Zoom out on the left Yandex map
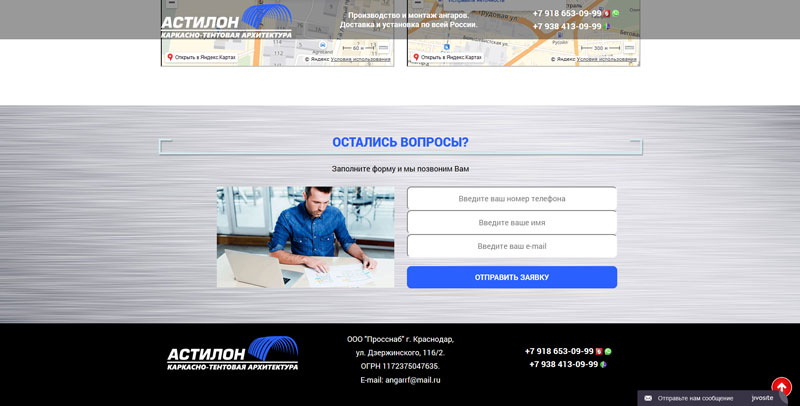Viewport: 800px width, 406px height. pos(172,3)
